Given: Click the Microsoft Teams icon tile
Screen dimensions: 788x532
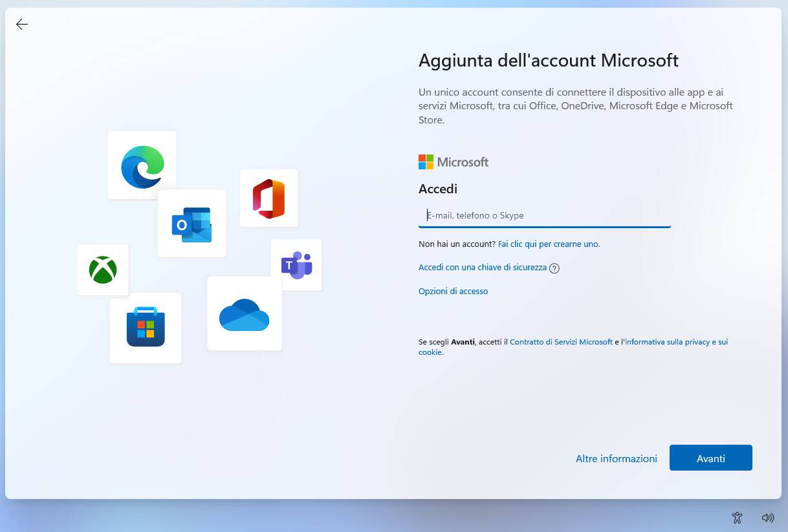Looking at the screenshot, I should (x=296, y=265).
